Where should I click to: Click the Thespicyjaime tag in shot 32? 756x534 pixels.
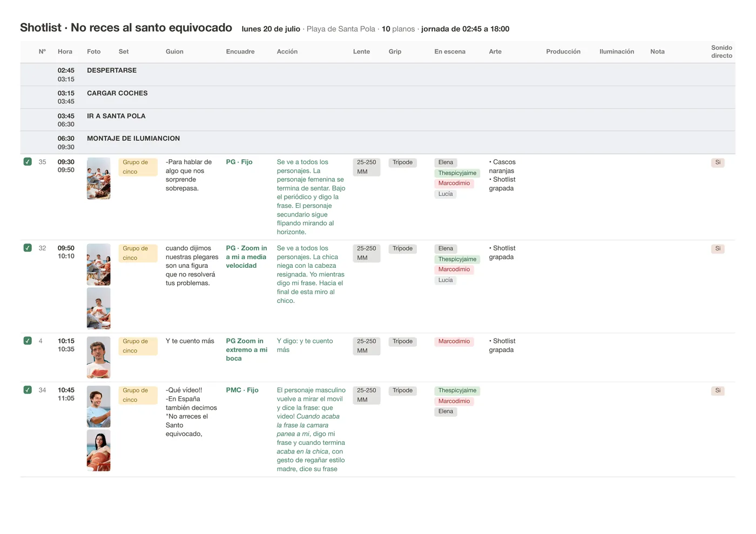click(457, 259)
